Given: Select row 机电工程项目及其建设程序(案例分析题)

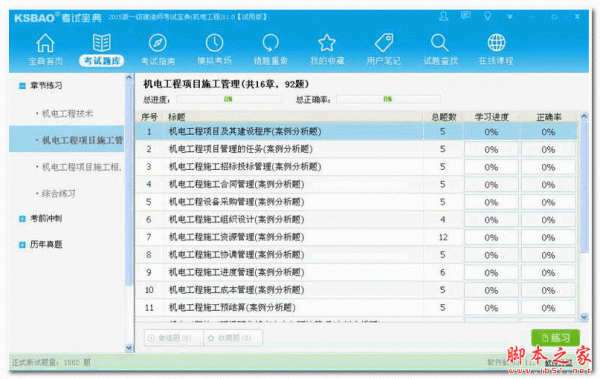Looking at the screenshot, I should (357, 132).
